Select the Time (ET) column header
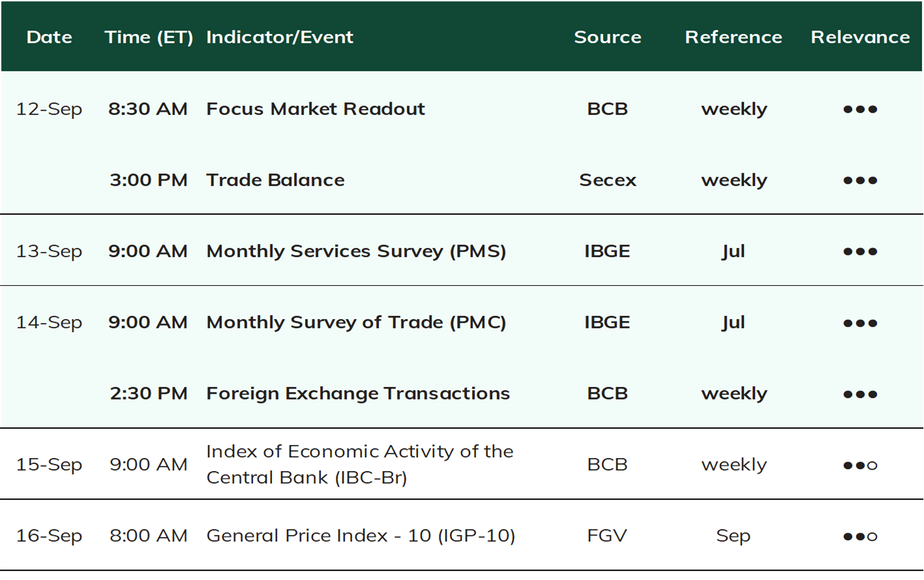Image resolution: width=924 pixels, height=580 pixels. pos(149,37)
